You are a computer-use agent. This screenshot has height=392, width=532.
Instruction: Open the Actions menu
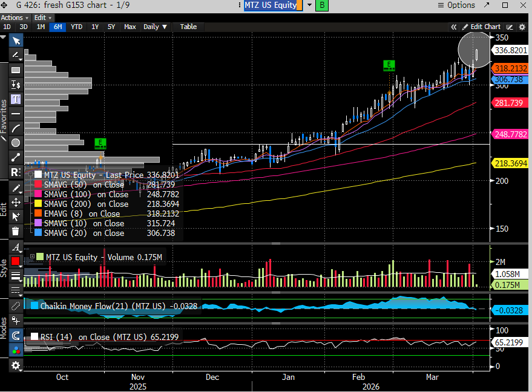pos(13,18)
